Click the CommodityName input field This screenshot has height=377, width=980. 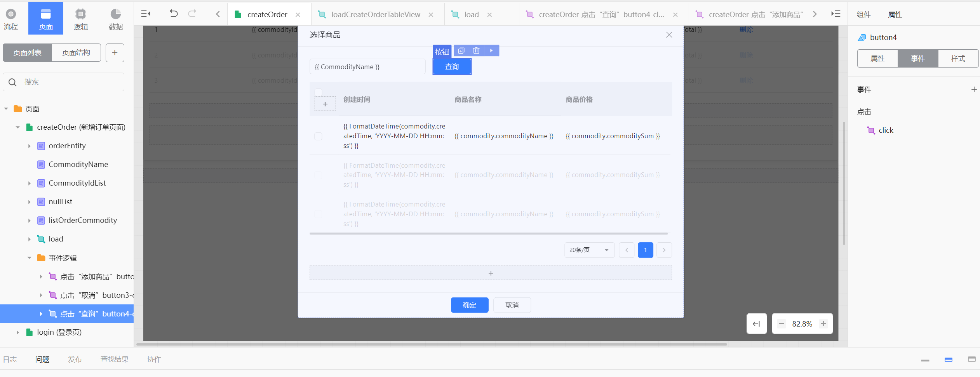(367, 67)
